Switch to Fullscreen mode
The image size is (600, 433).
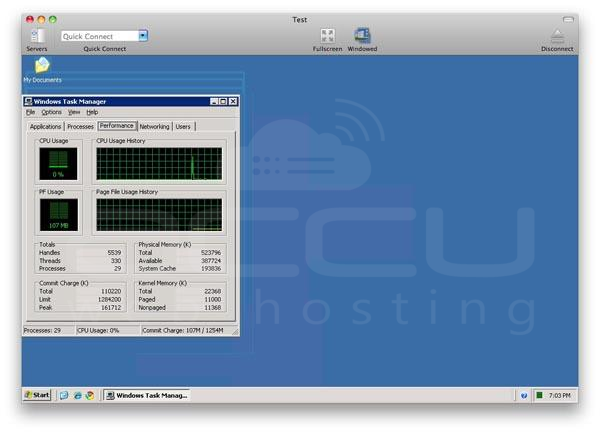[x=328, y=36]
